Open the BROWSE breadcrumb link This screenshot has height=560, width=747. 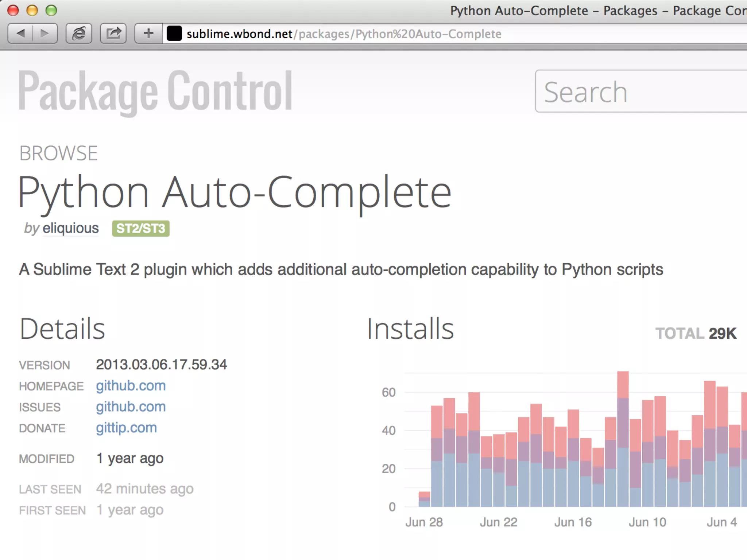click(x=58, y=153)
